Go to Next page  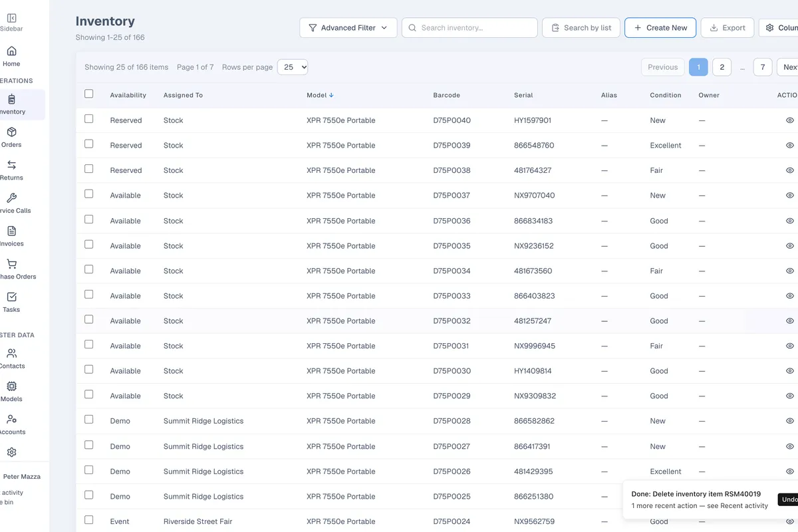(788, 67)
